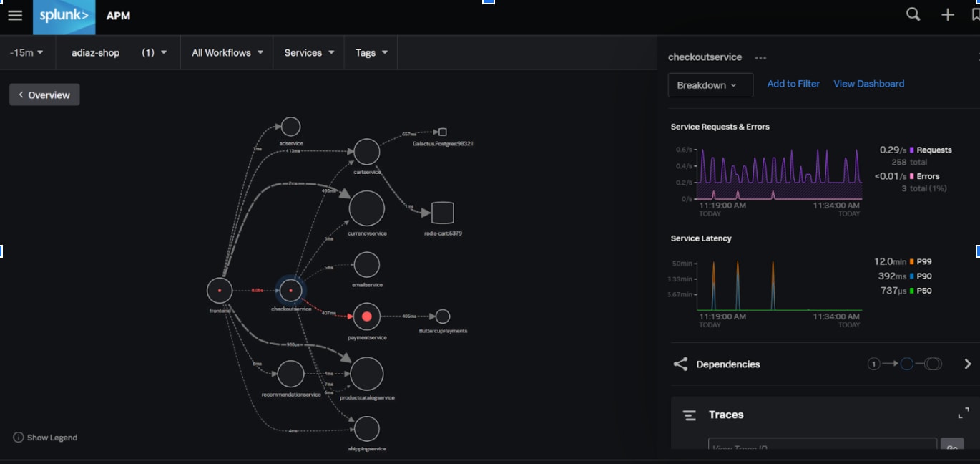
Task: Click the Traces heading
Action: [x=726, y=415]
